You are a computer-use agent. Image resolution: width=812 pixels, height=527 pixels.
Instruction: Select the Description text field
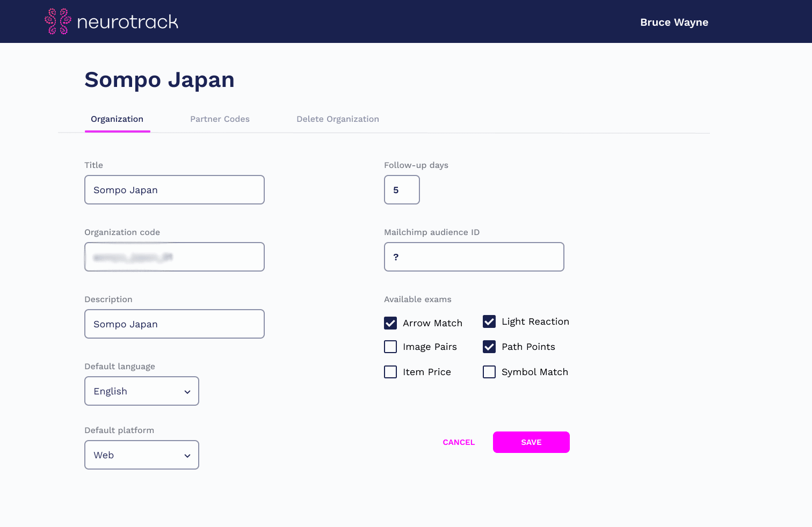tap(174, 324)
